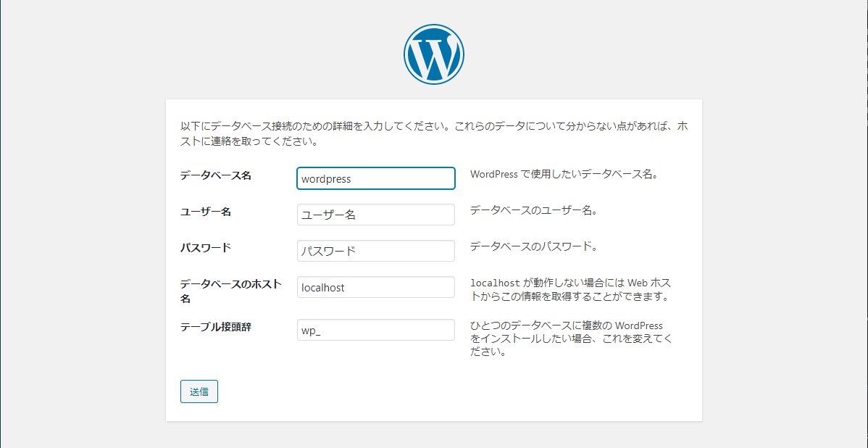
Task: Focus the データベース名 field containing wordpress
Action: point(376,178)
